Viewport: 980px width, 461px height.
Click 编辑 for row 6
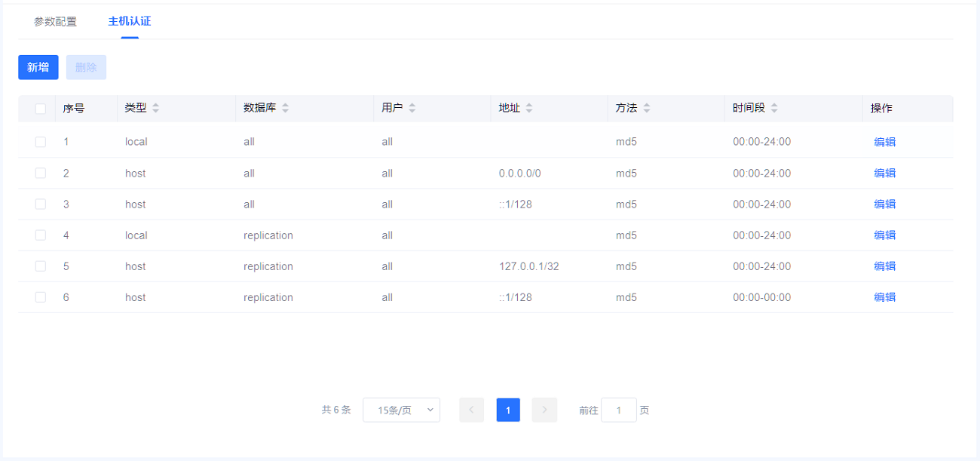884,297
